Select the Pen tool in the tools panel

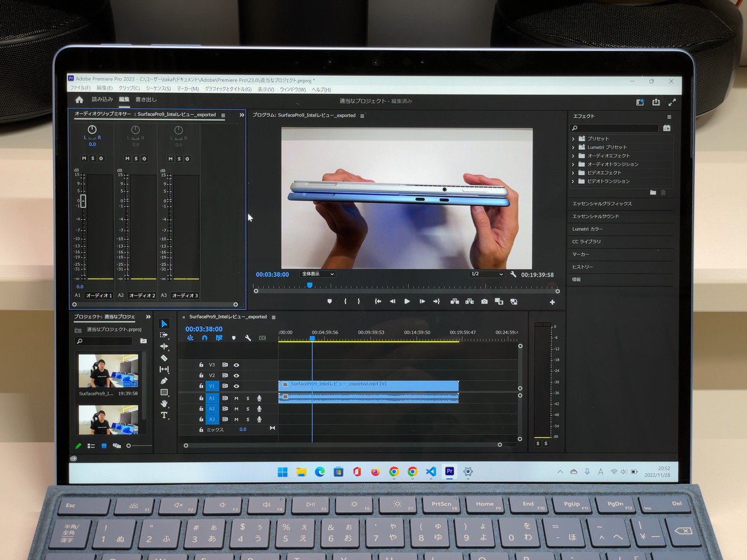tap(164, 381)
